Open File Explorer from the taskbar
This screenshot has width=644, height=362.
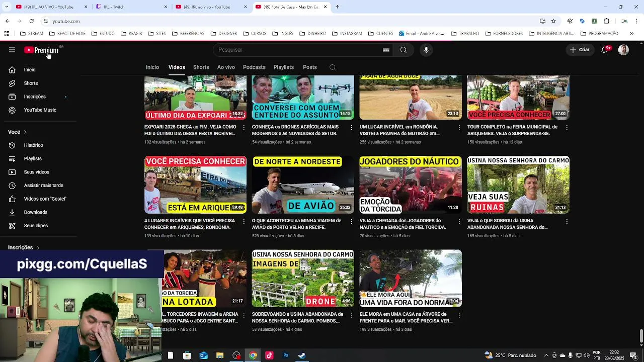(x=220, y=355)
